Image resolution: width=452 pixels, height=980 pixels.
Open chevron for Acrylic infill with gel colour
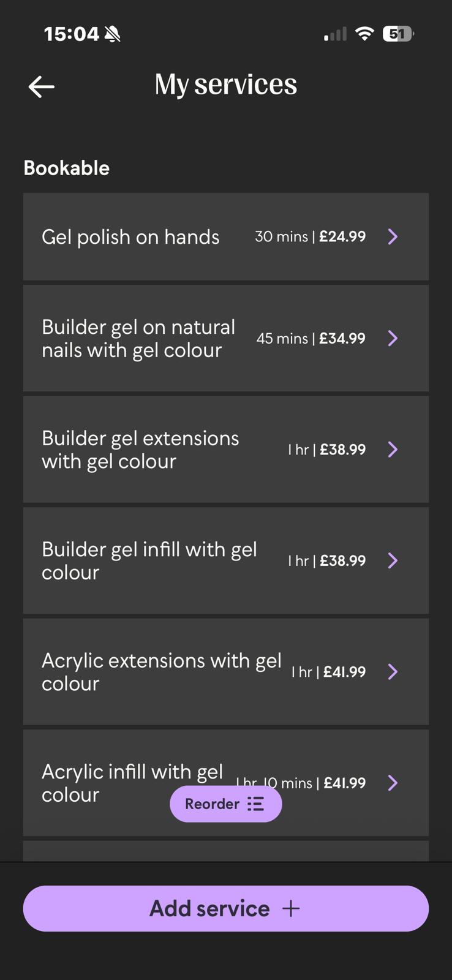coord(393,783)
